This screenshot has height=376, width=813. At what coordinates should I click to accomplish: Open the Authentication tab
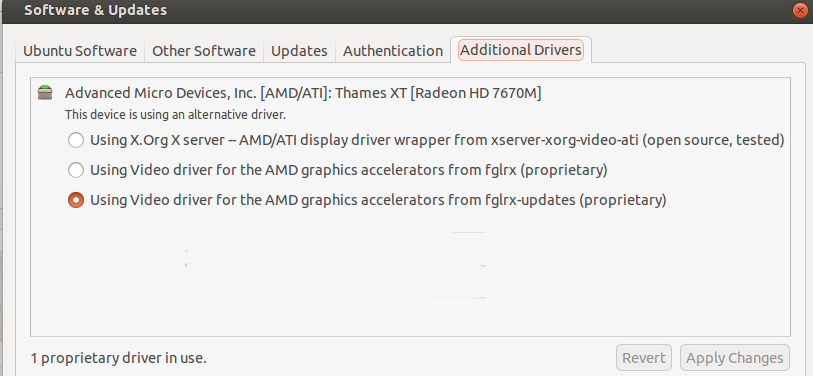click(393, 51)
